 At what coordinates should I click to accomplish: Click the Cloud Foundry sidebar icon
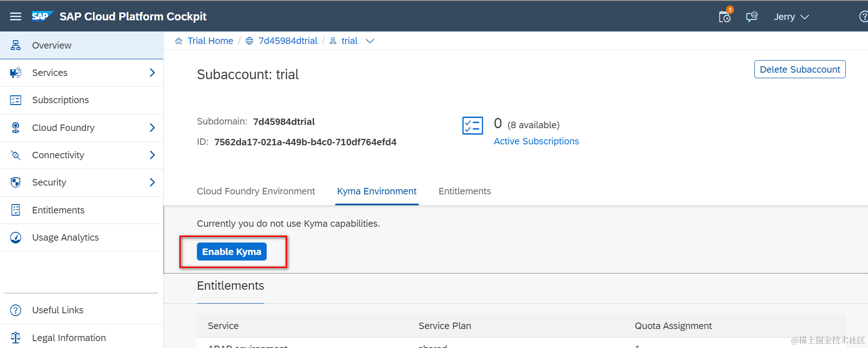tap(16, 128)
